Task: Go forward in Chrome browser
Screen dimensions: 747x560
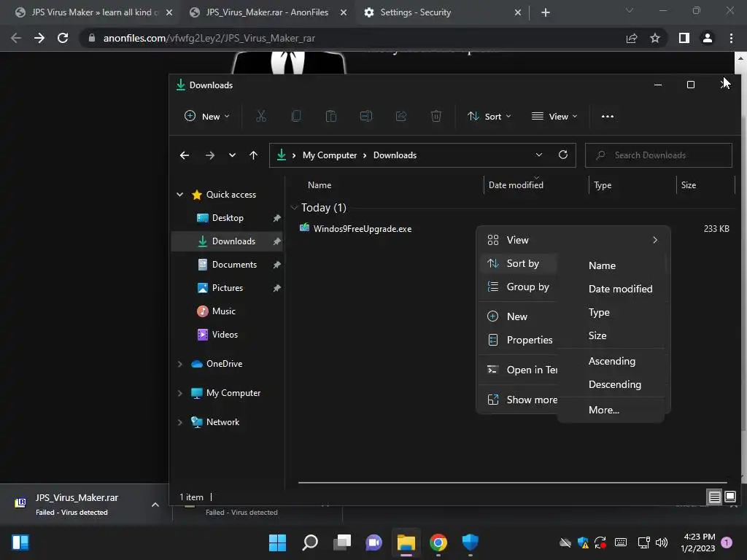Action: click(39, 38)
